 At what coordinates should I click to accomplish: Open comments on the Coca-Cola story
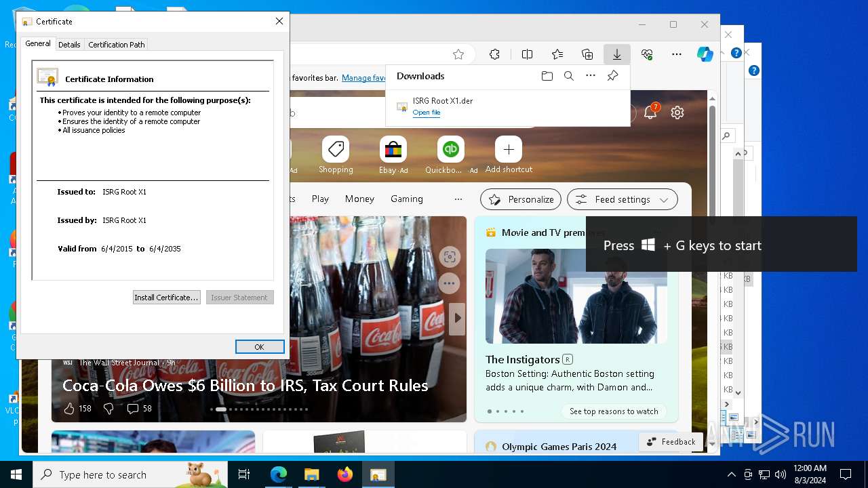coord(140,409)
